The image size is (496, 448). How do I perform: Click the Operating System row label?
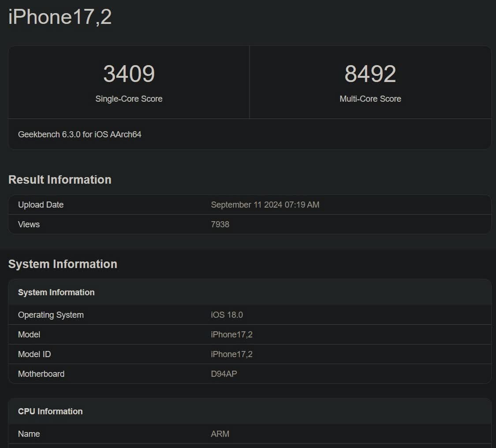[51, 315]
